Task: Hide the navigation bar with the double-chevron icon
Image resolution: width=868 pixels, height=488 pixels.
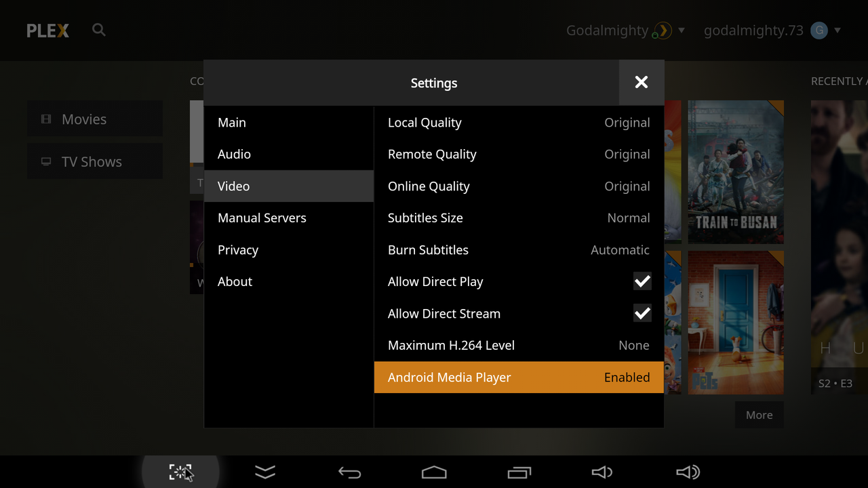Action: (x=265, y=472)
